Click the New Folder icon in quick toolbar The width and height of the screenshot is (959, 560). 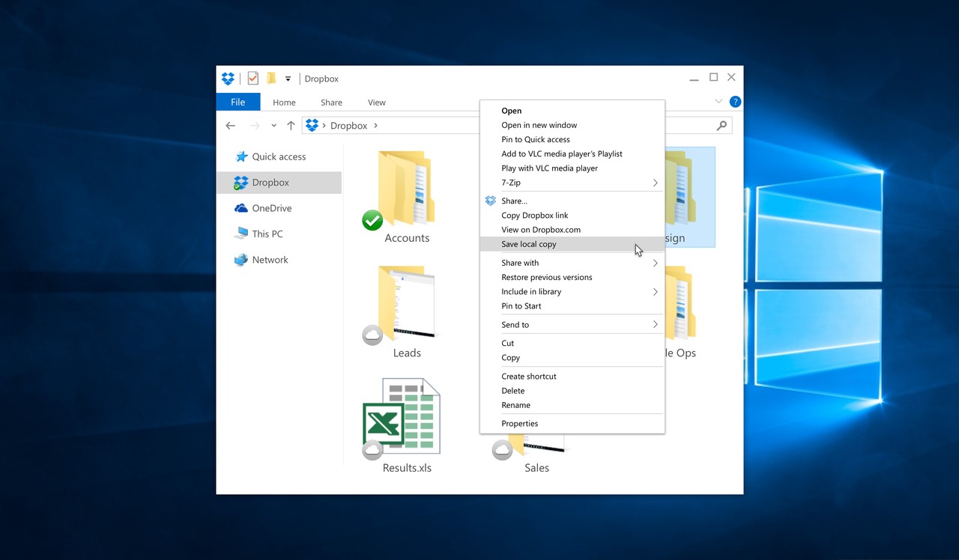click(x=271, y=79)
